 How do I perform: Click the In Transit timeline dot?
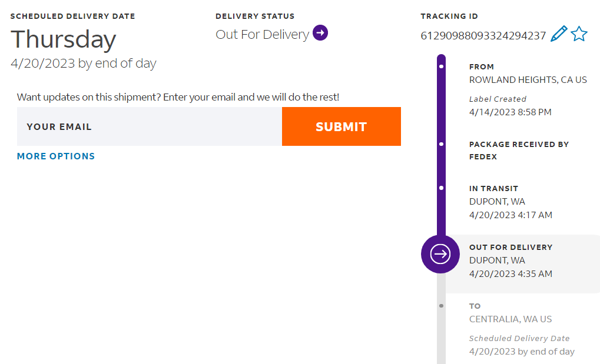tap(441, 188)
